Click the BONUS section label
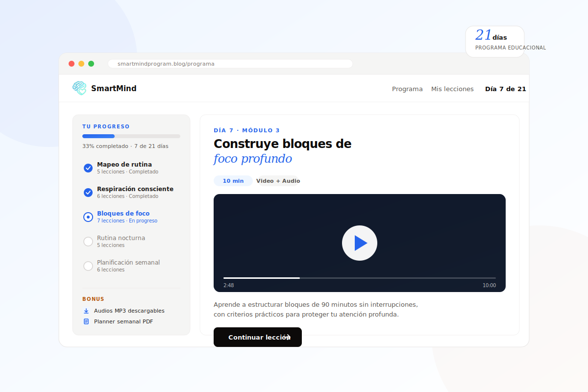 pos(93,299)
